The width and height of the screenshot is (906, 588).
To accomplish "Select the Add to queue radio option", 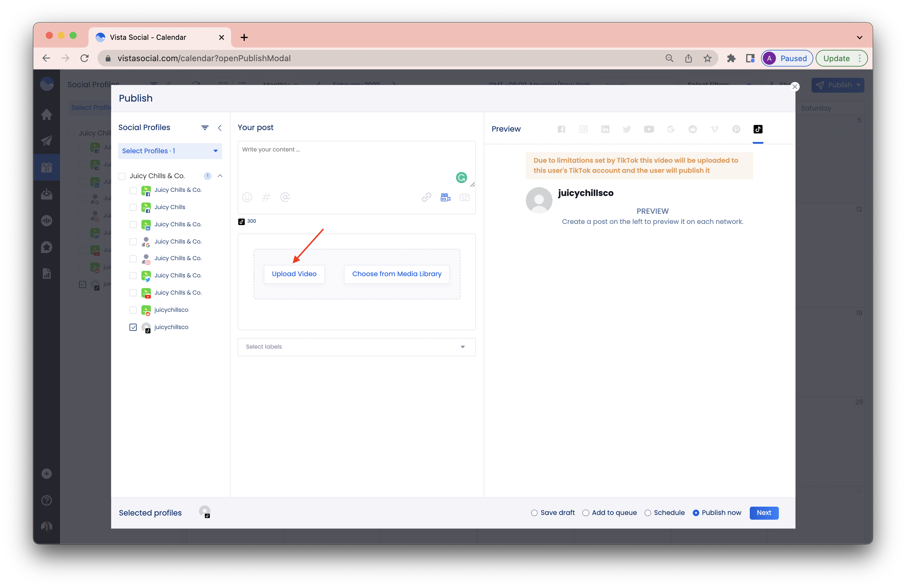I will pyautogui.click(x=585, y=513).
